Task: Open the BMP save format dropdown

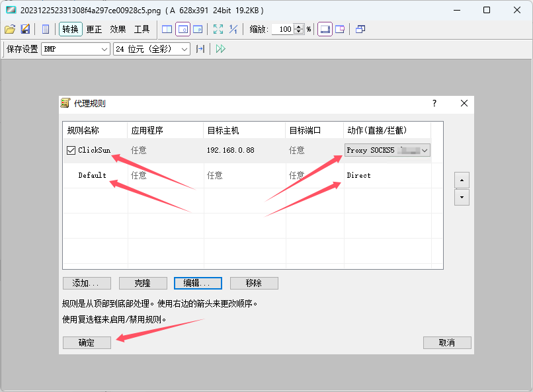Action: [76, 49]
